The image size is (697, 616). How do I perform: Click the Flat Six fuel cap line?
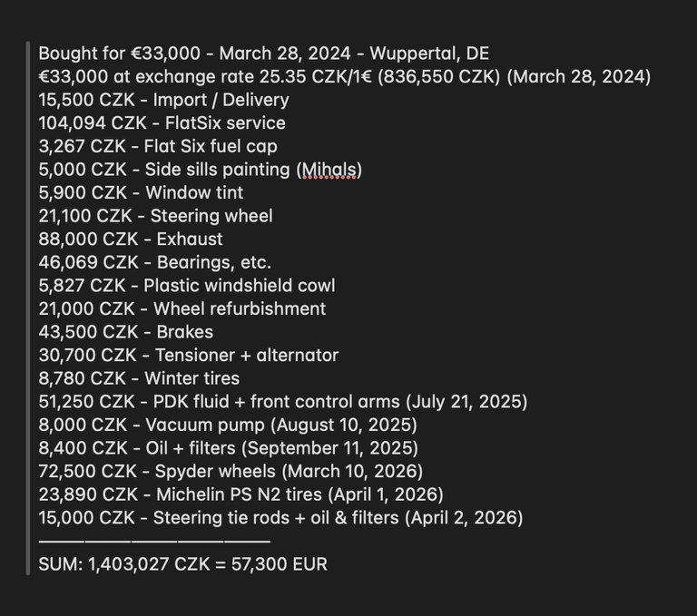click(158, 146)
